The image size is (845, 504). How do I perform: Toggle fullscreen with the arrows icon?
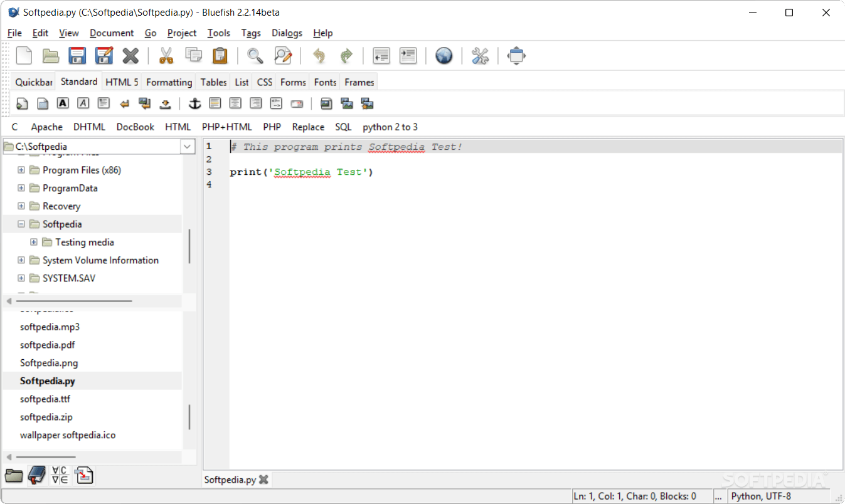[x=516, y=56]
